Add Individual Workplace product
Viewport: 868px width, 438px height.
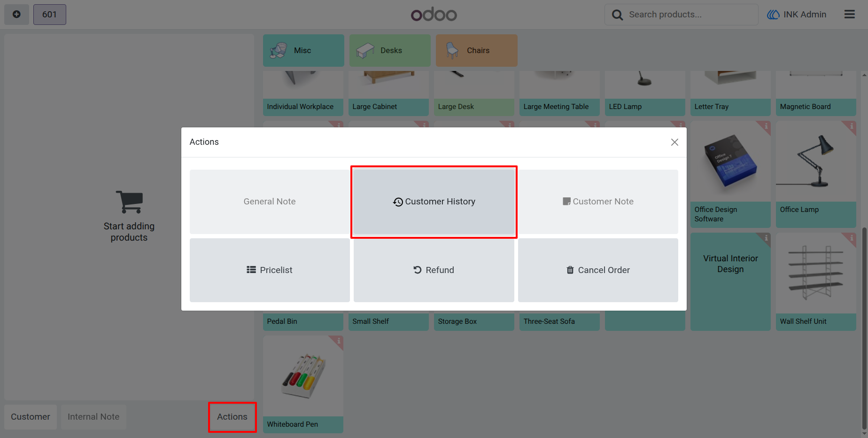[x=303, y=94]
